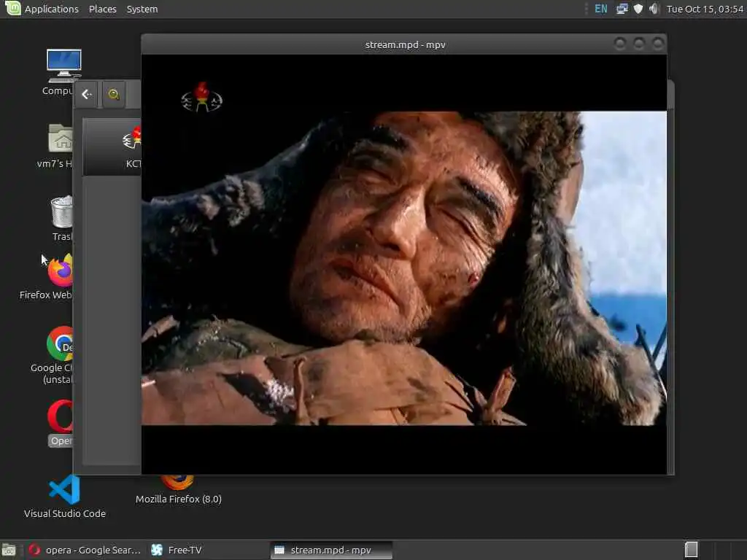
Task: Switch to stream.mpd - mpv taskbar item
Action: point(331,550)
